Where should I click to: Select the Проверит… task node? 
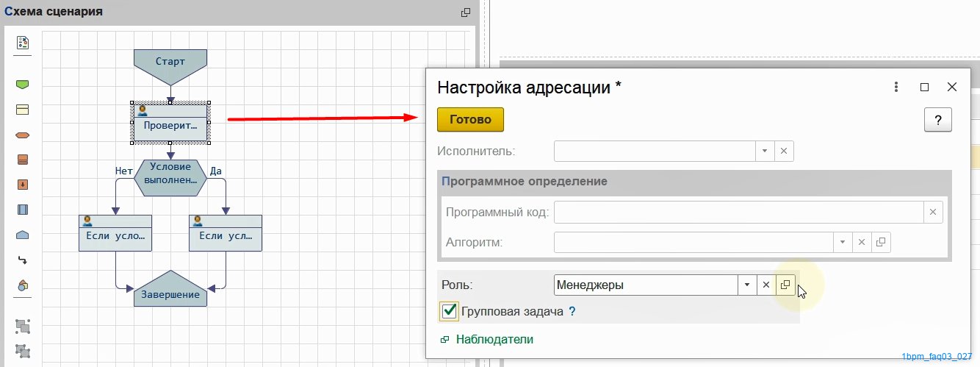[170, 123]
